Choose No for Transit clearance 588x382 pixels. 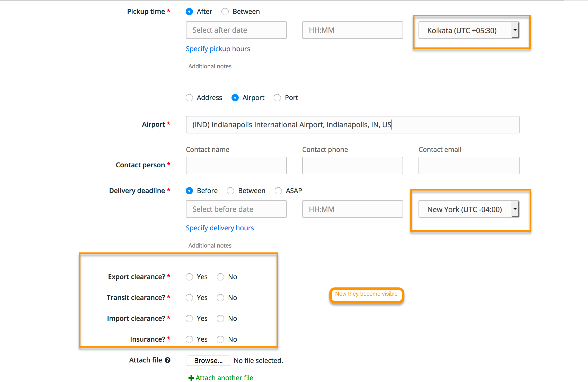coord(220,298)
